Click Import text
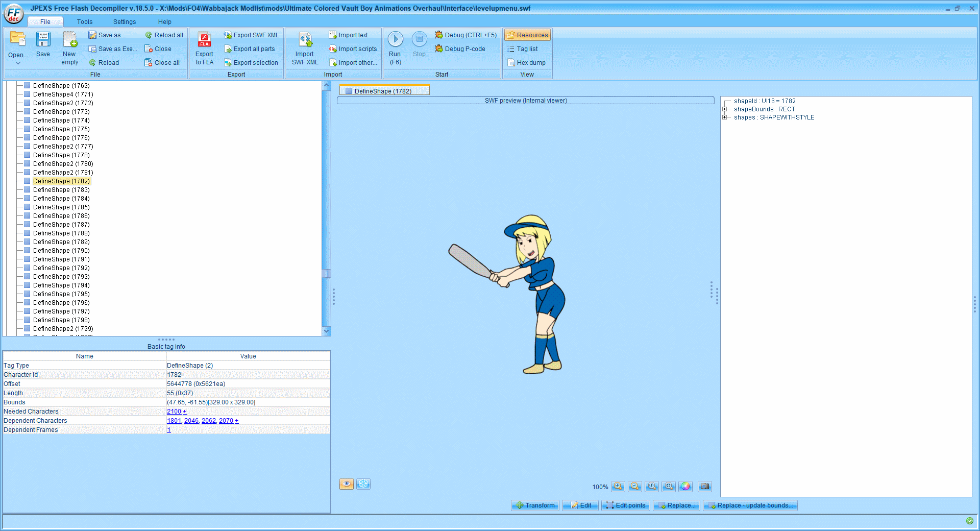The width and height of the screenshot is (980, 531). point(348,35)
